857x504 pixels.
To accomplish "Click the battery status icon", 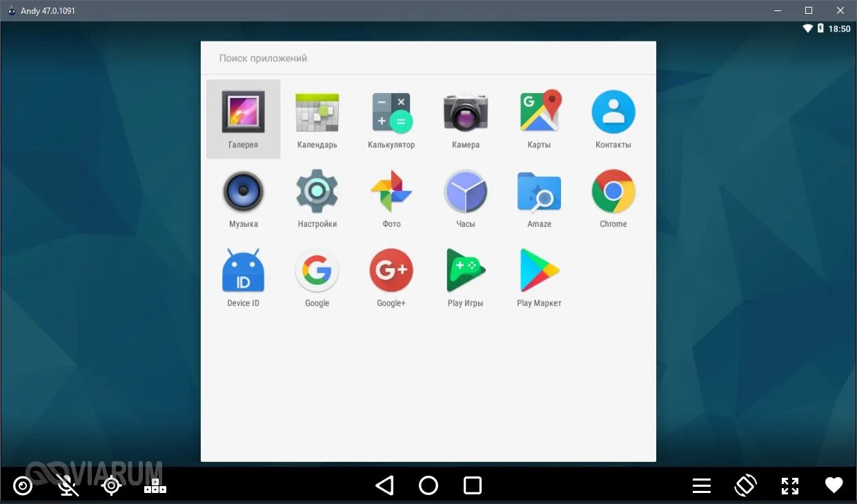I will point(820,29).
